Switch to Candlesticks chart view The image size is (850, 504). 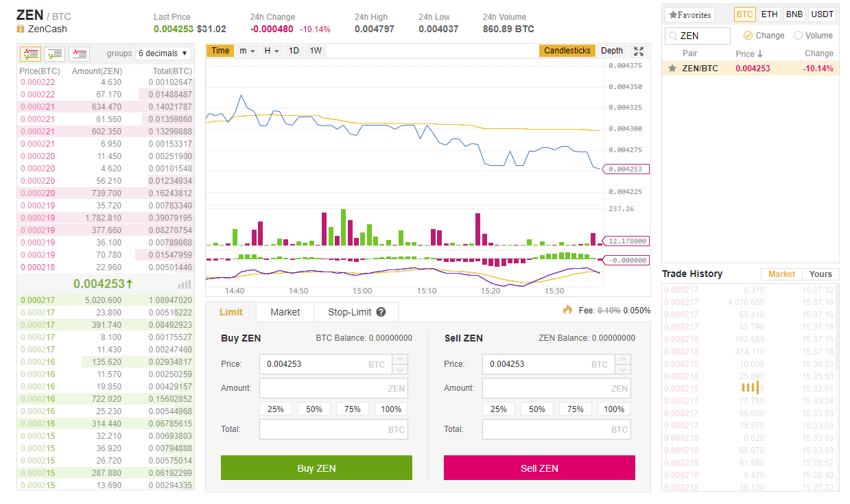click(x=567, y=51)
